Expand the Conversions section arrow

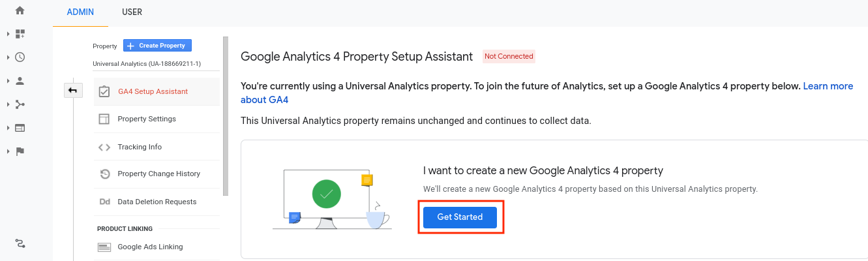(8, 151)
